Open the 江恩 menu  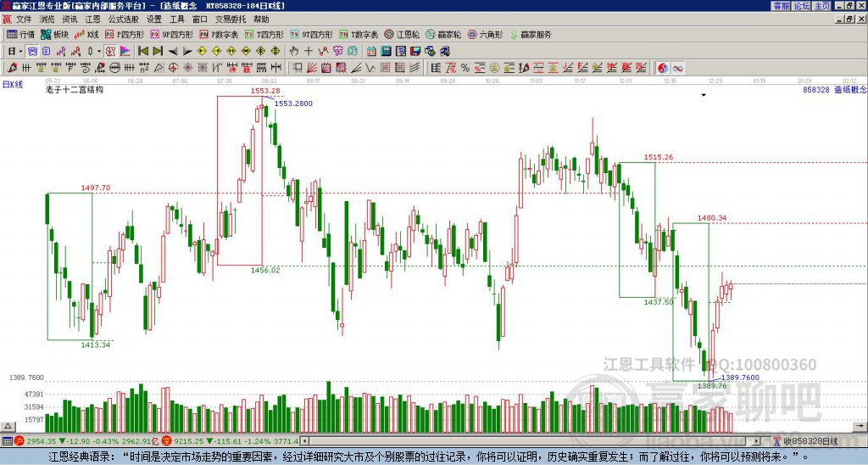(93, 20)
